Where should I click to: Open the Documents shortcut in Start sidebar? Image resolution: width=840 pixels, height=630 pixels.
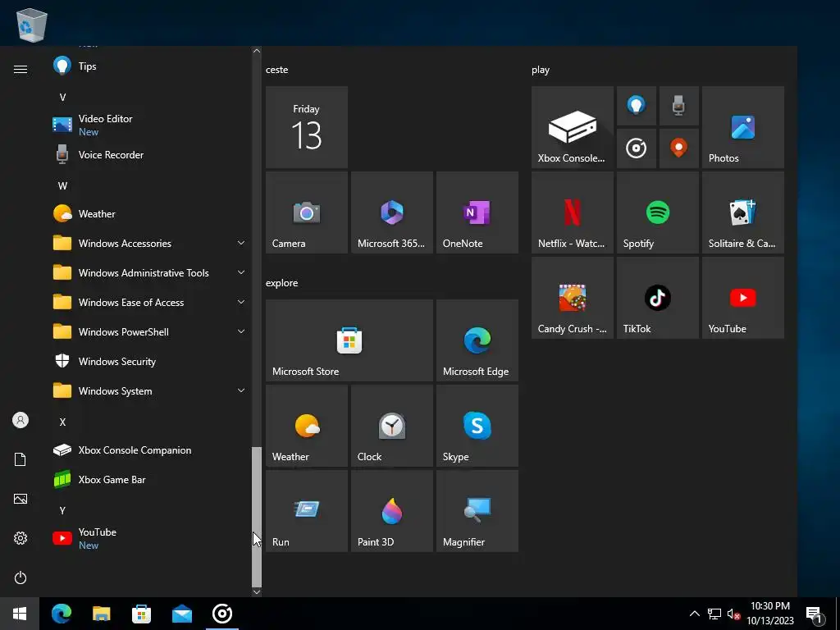[x=21, y=459]
